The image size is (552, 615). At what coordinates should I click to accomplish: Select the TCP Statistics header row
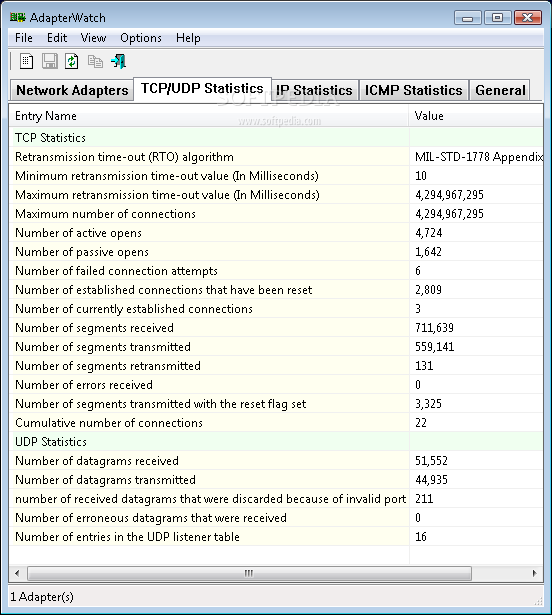click(276, 138)
